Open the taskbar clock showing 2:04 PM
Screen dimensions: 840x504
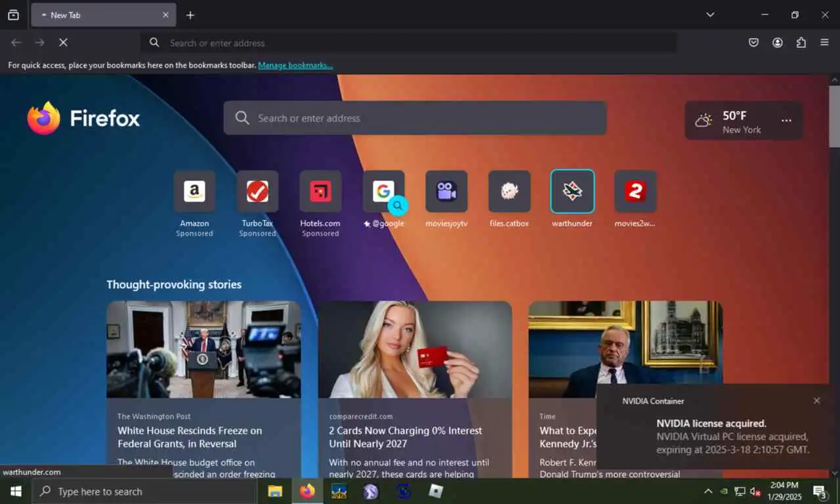coord(784,491)
